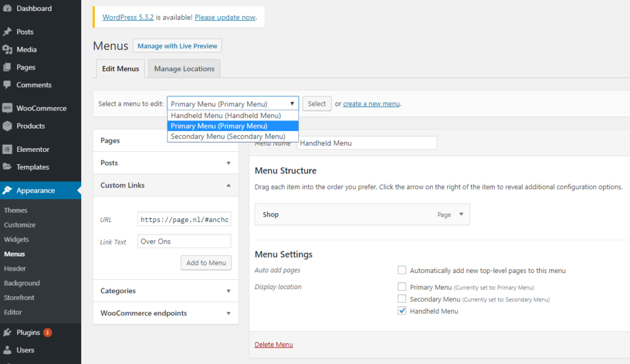Click the Media library icon
The width and height of the screenshot is (630, 364).
(7, 49)
